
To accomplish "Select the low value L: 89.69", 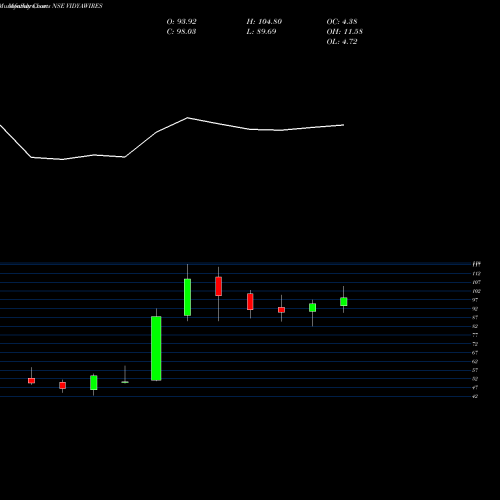I will [261, 32].
